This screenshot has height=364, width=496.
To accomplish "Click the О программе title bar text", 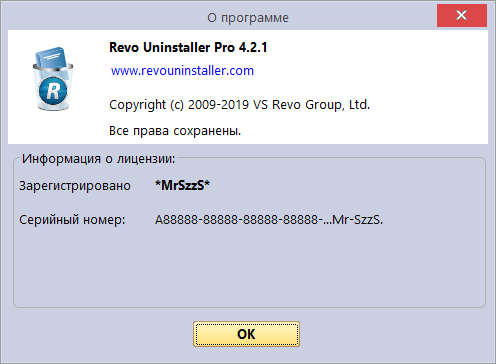I will point(248,18).
